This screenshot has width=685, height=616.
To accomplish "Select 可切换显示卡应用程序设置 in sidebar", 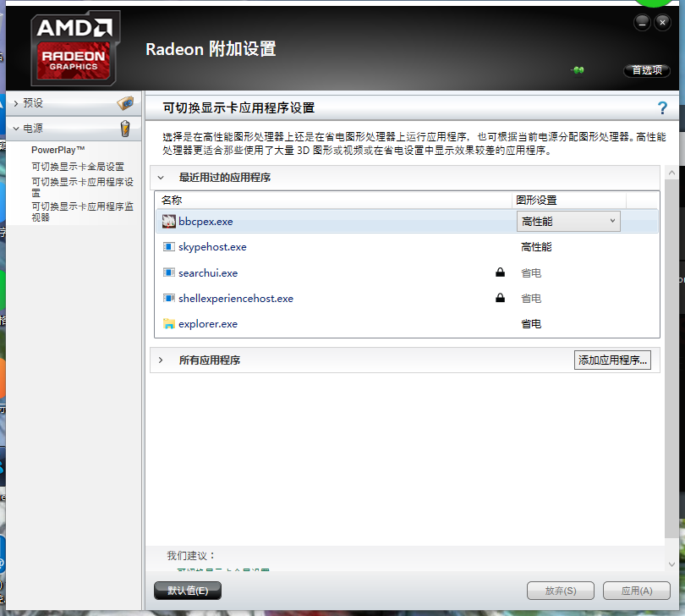I will (82, 187).
